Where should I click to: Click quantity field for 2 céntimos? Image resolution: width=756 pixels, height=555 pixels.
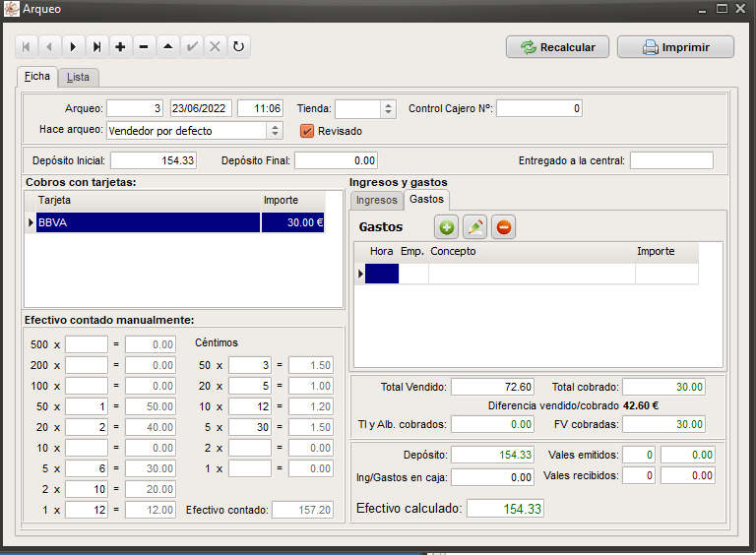[x=250, y=448]
